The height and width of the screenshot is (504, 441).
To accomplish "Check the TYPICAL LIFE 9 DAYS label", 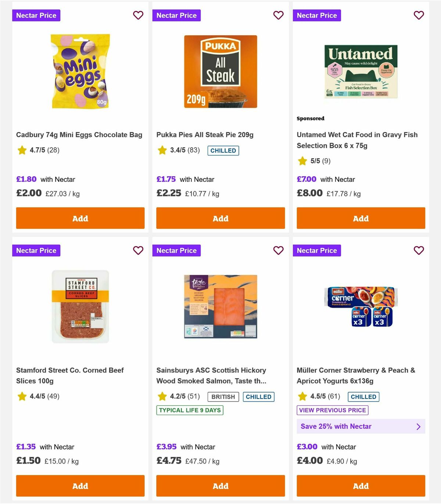I will [189, 410].
